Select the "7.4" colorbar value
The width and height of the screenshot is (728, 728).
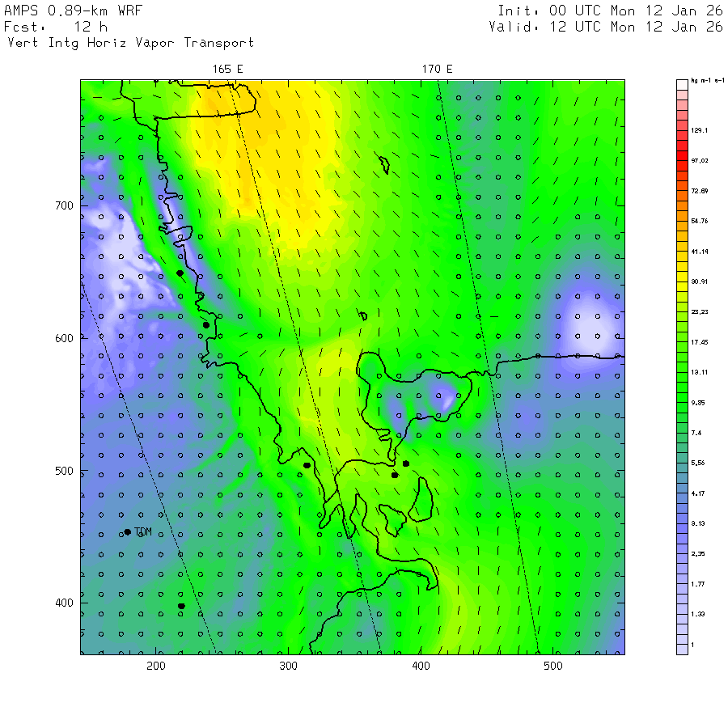[696, 434]
